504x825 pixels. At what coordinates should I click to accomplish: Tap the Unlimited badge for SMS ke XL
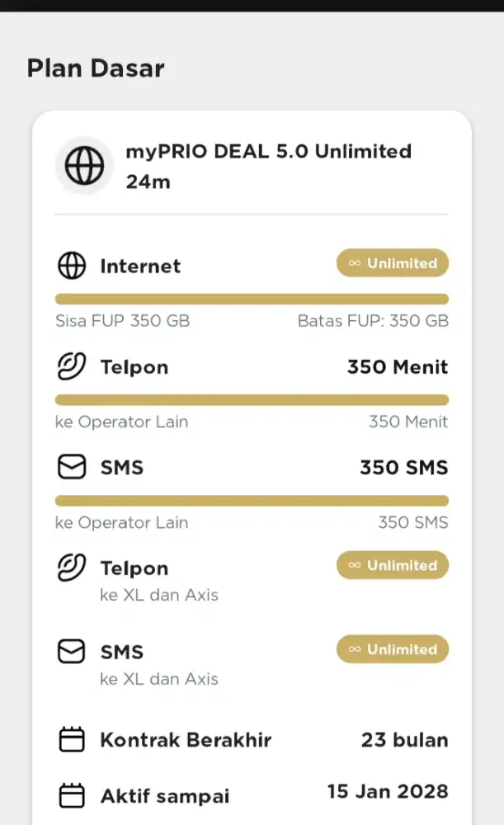coord(393,649)
